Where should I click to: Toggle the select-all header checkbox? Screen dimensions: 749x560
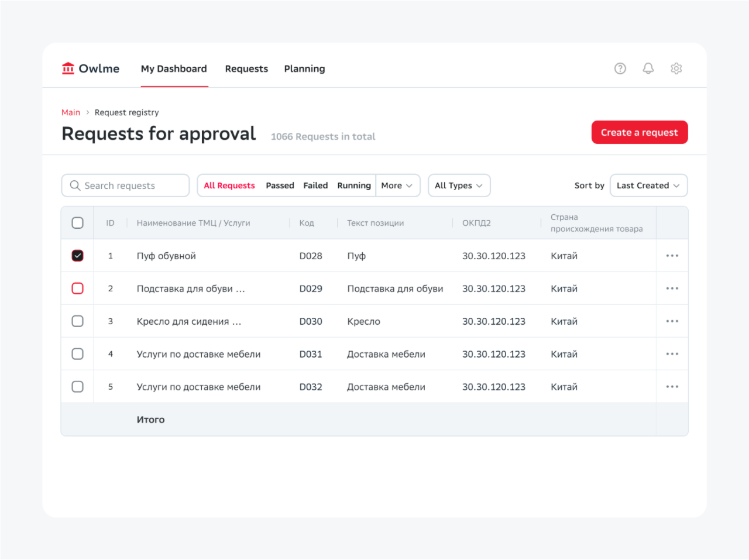click(77, 223)
